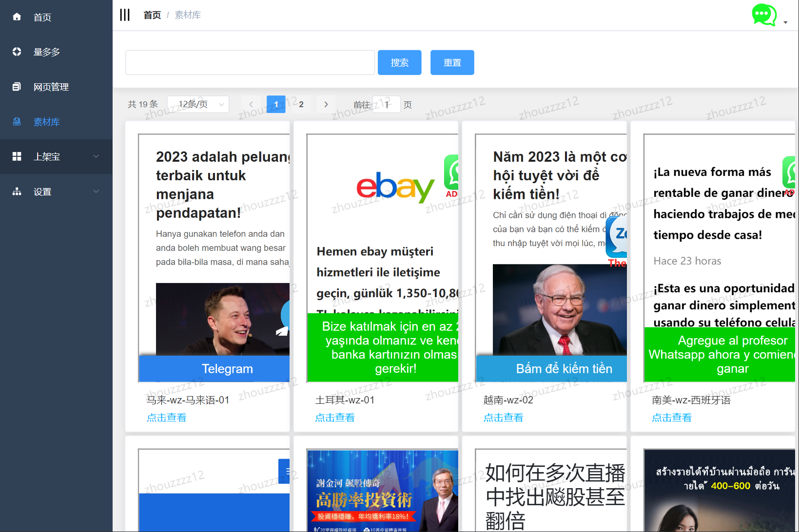Viewport: 799px width, 532px height.
Task: Go to page 2 of results
Action: 301,104
